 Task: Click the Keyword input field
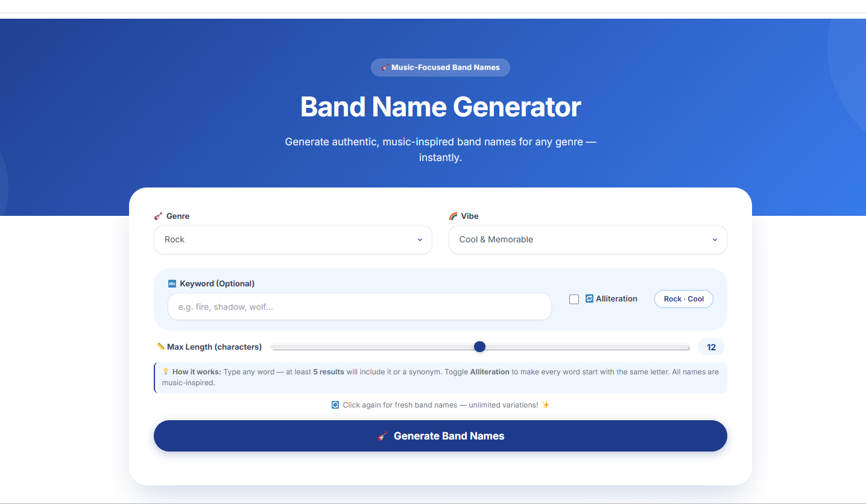(x=359, y=307)
